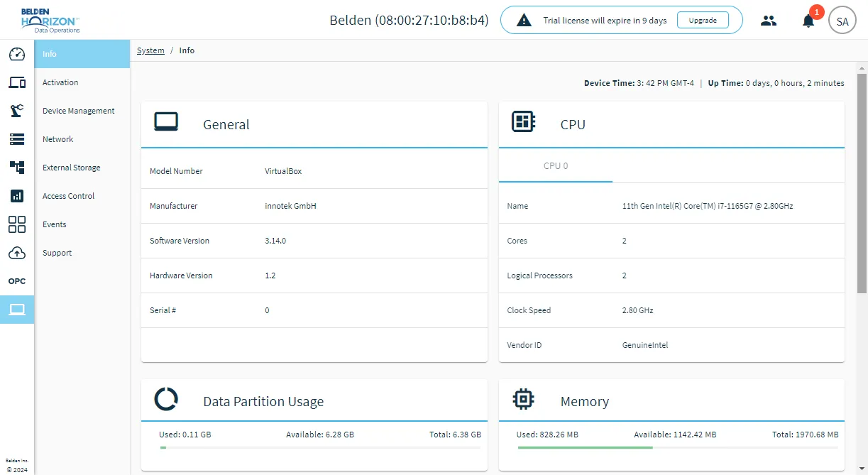Click the Clock Speed value 2.80 GHz
The image size is (868, 475).
[x=638, y=310]
